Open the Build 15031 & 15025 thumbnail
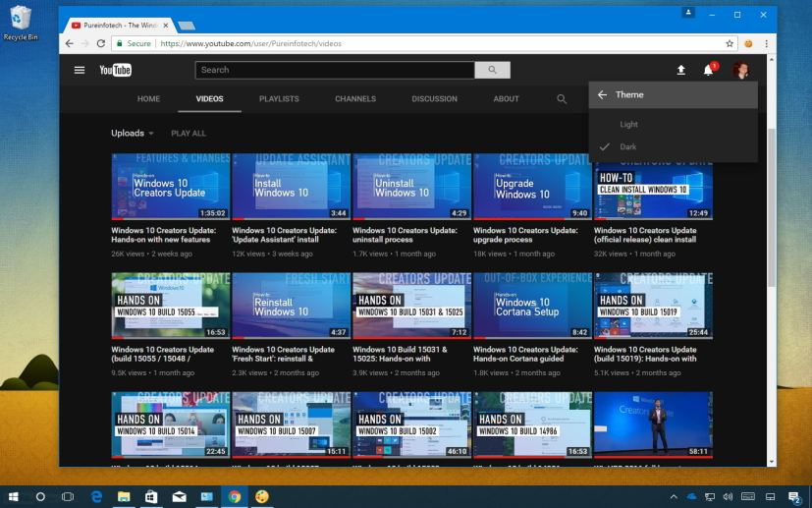 [411, 306]
